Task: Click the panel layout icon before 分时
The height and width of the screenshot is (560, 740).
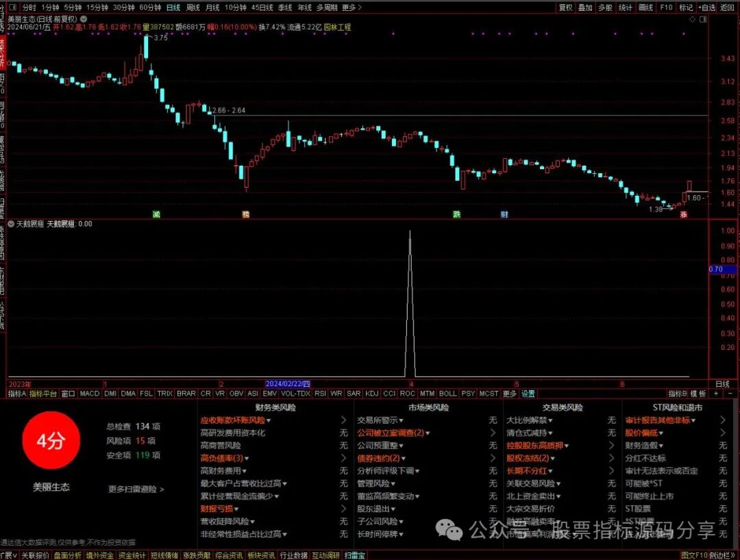Action: pyautogui.click(x=13, y=7)
